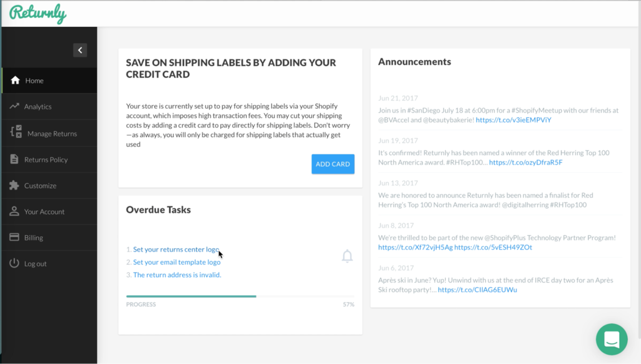The image size is (641, 364).
Task: Collapse the sidebar with the chevron button
Action: pos(79,50)
